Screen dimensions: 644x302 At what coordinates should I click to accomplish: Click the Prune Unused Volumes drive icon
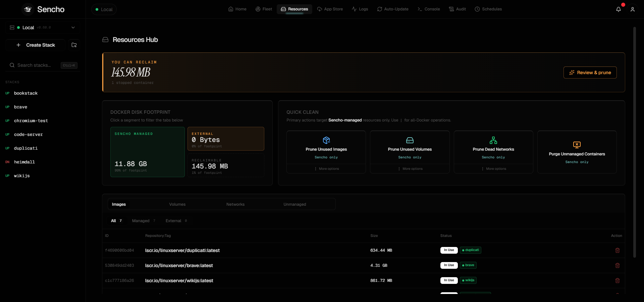(410, 140)
